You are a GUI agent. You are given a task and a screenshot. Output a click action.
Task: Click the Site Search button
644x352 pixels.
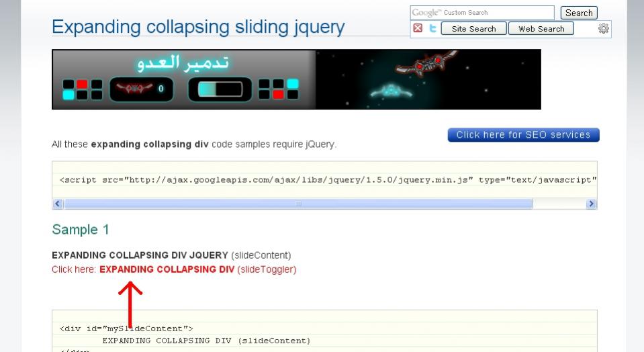[x=473, y=29]
